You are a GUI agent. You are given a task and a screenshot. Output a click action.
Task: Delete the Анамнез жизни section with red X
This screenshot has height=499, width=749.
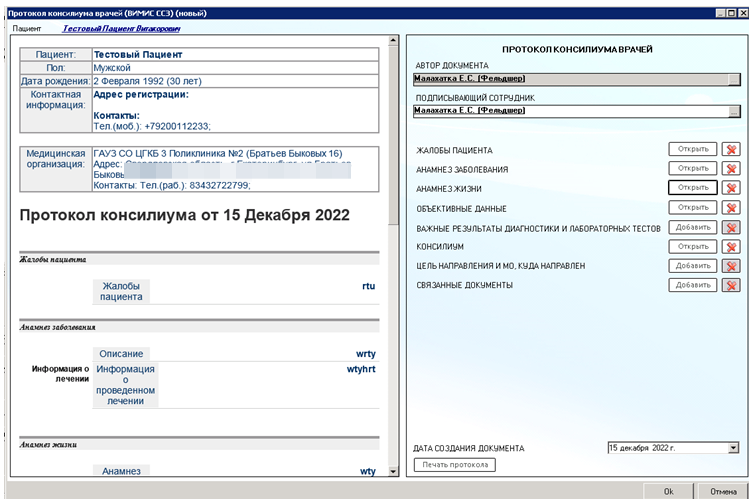point(731,188)
